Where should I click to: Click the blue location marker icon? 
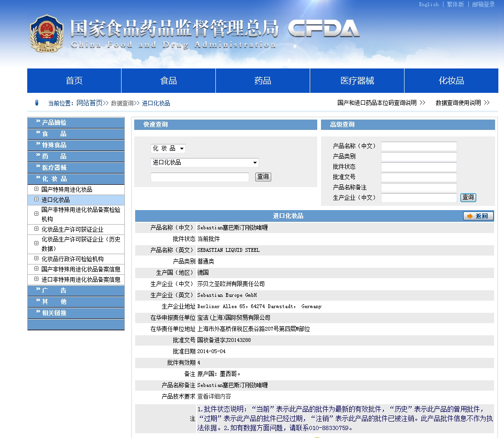tap(37, 103)
